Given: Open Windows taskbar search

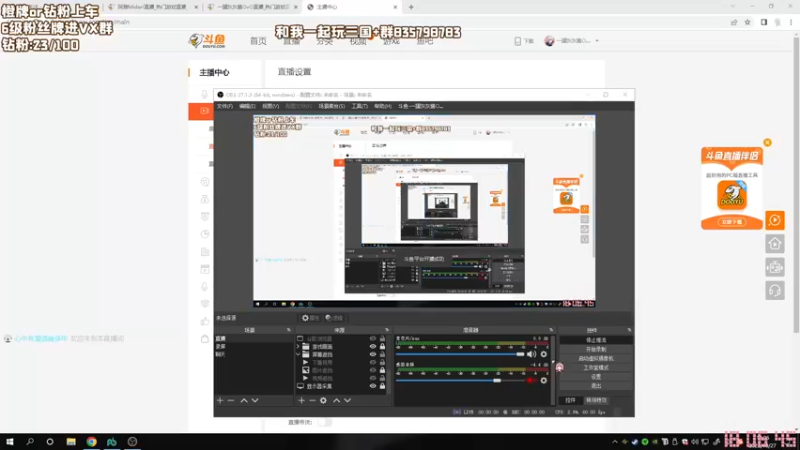Looking at the screenshot, I should tap(30, 442).
